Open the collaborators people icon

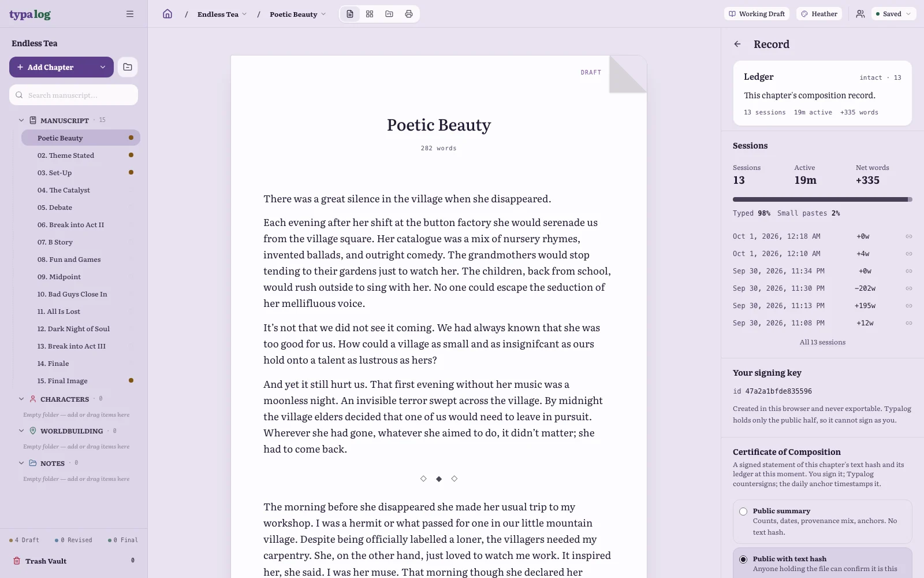[x=860, y=14]
